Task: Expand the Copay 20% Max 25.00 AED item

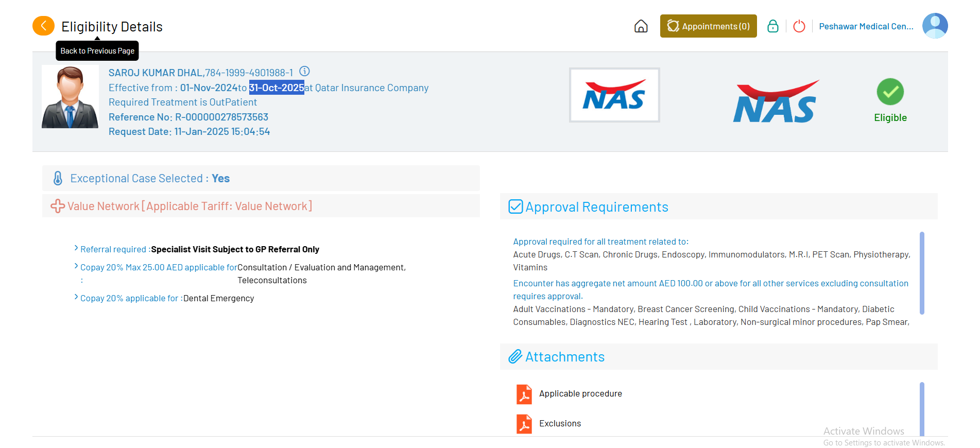Action: pyautogui.click(x=76, y=266)
